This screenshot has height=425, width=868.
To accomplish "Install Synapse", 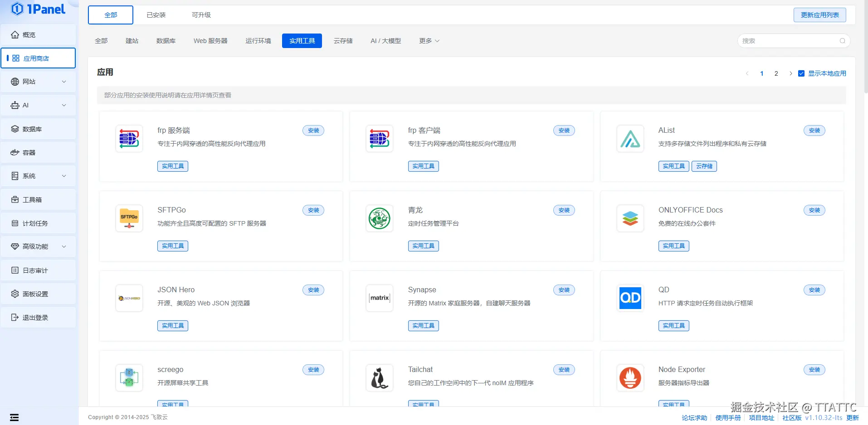I will [x=564, y=290].
